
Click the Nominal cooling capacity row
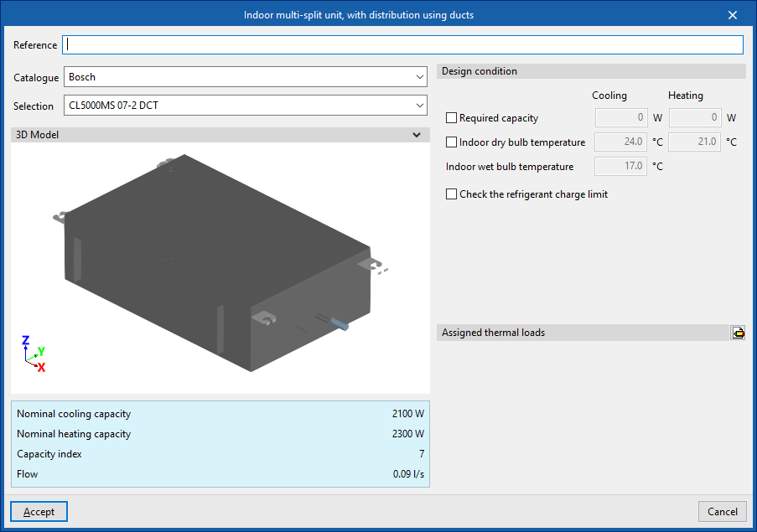pos(220,414)
